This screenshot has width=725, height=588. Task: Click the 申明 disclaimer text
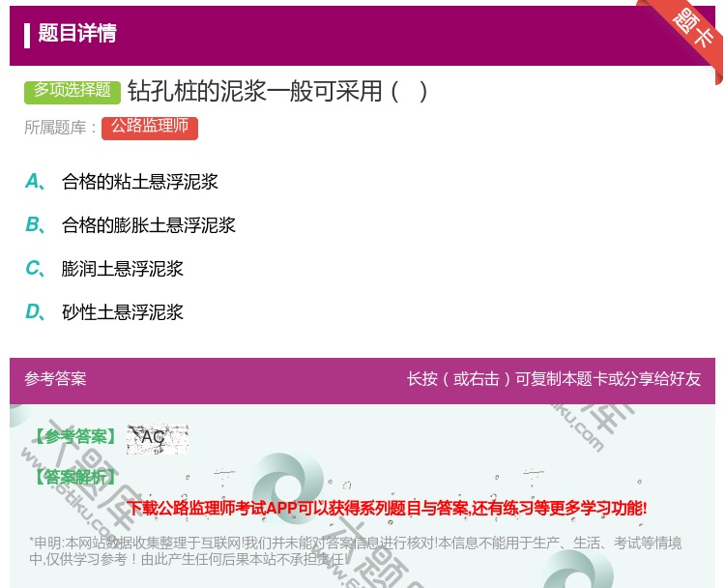[x=355, y=551]
